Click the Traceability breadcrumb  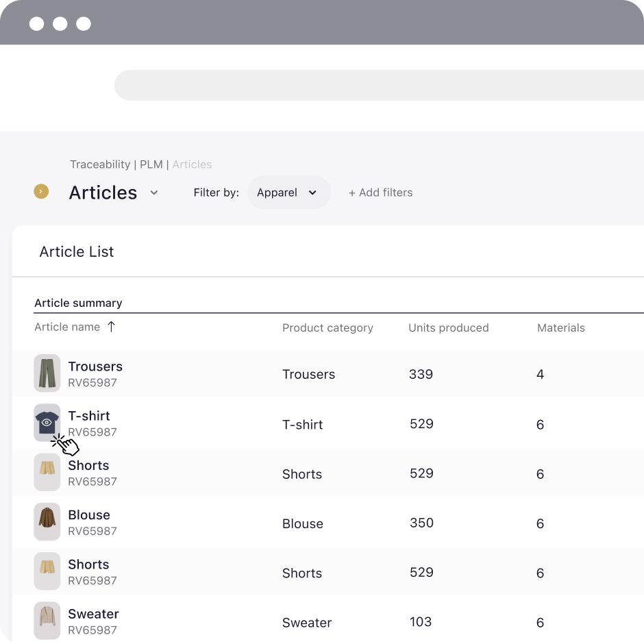[x=100, y=164]
